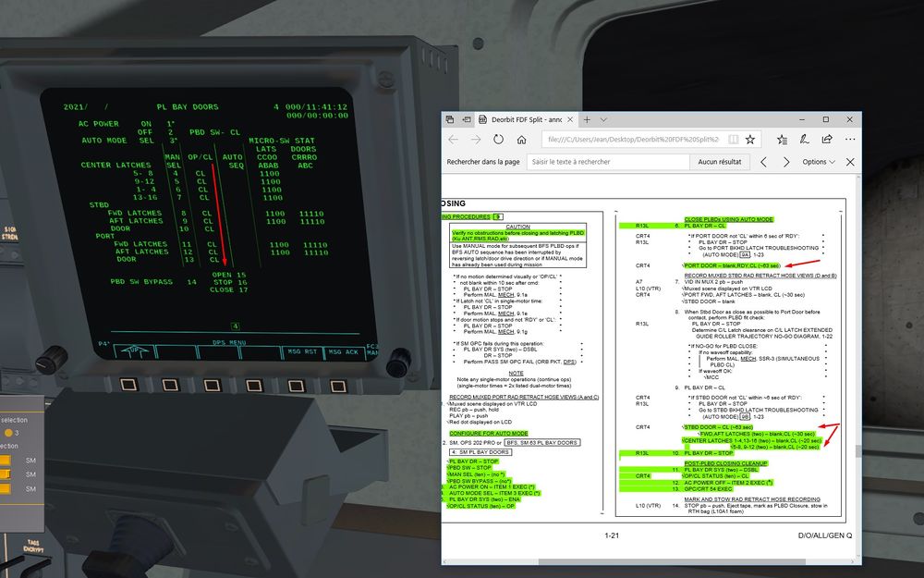The height and width of the screenshot is (578, 924).
Task: Open the Edge more options ellipsis menu
Action: point(850,140)
